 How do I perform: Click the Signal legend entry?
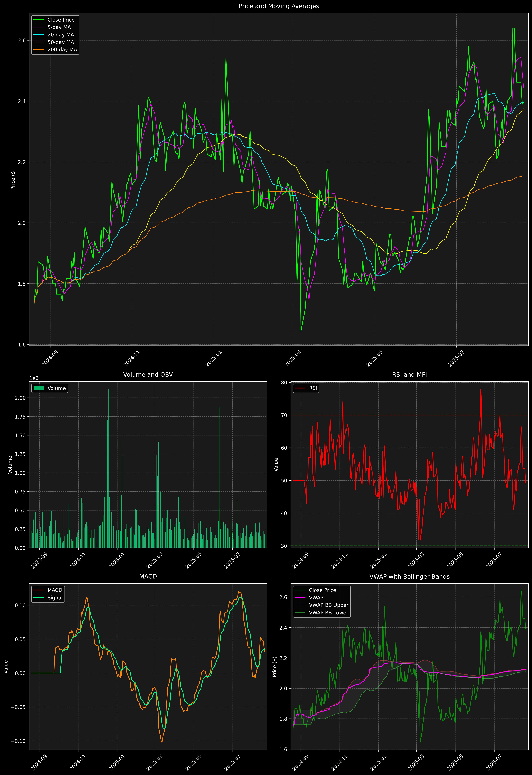(55, 598)
